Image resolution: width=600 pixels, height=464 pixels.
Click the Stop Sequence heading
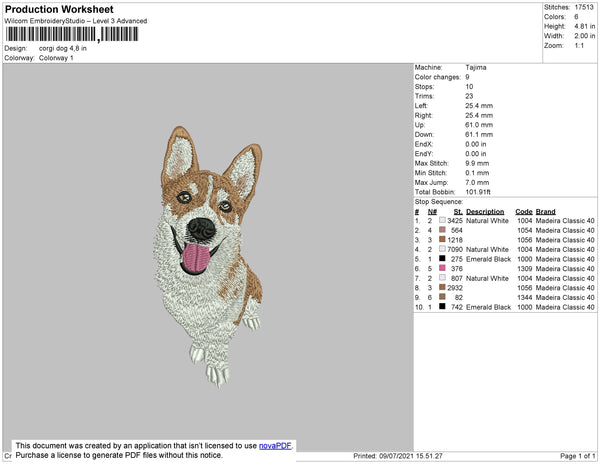tap(439, 202)
